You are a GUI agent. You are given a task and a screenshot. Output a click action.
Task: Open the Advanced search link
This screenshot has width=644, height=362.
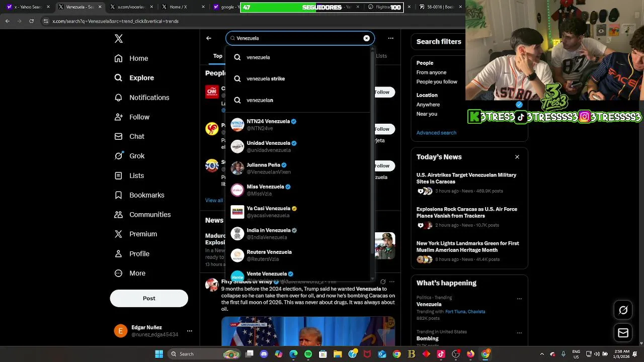point(436,133)
